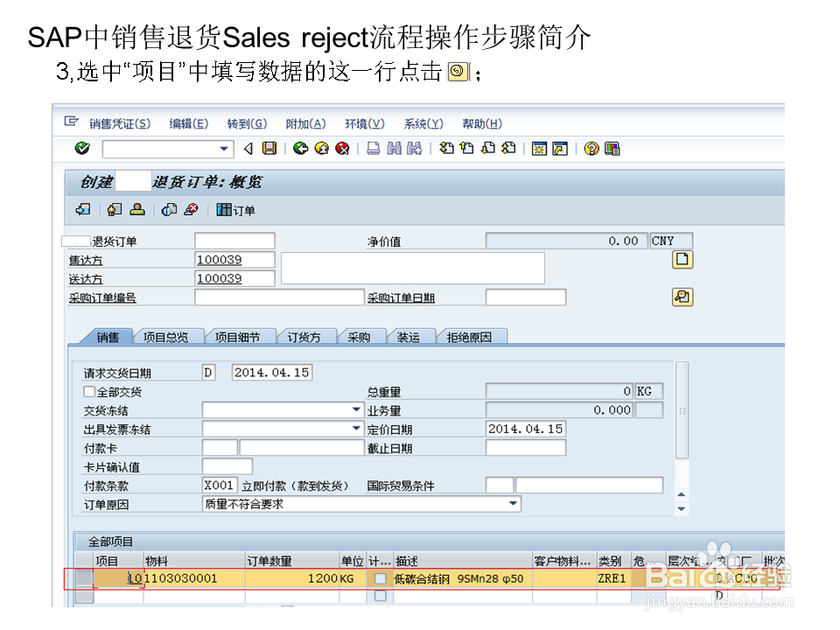Screen dimensions: 840x630
Task: Click the 送达方 field 100039
Action: [x=234, y=278]
